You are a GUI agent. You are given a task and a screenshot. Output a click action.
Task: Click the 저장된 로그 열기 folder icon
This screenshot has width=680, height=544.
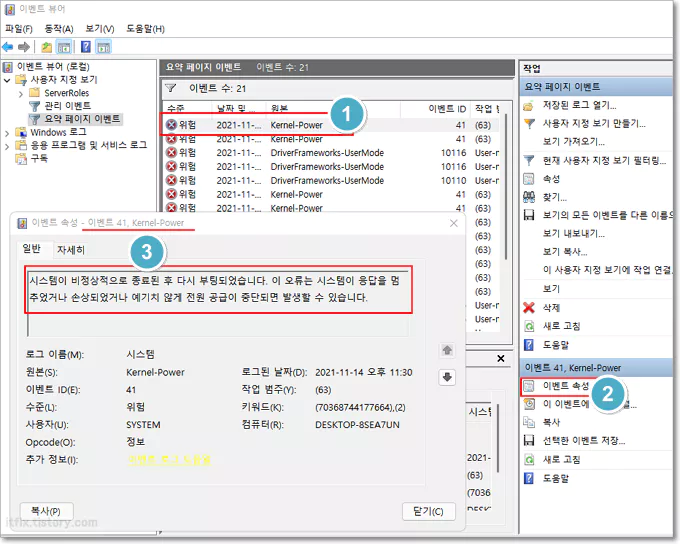pos(529,105)
